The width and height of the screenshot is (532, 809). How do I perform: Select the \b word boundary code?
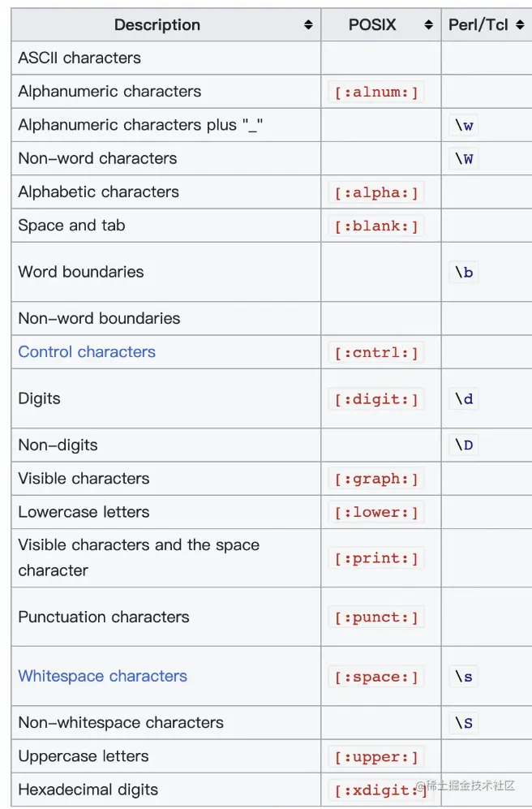pyautogui.click(x=463, y=272)
